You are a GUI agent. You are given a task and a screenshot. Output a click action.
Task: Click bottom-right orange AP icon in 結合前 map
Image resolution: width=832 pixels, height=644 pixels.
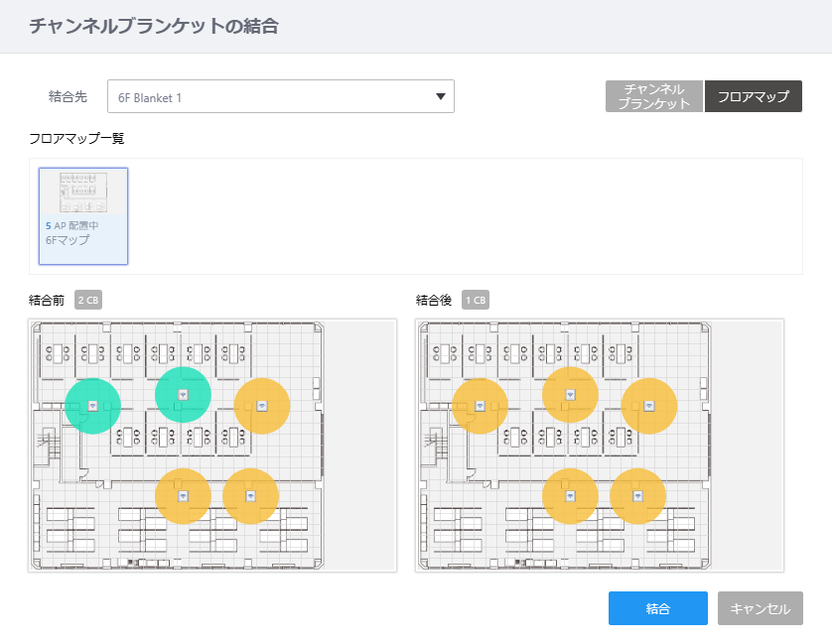[x=250, y=496]
